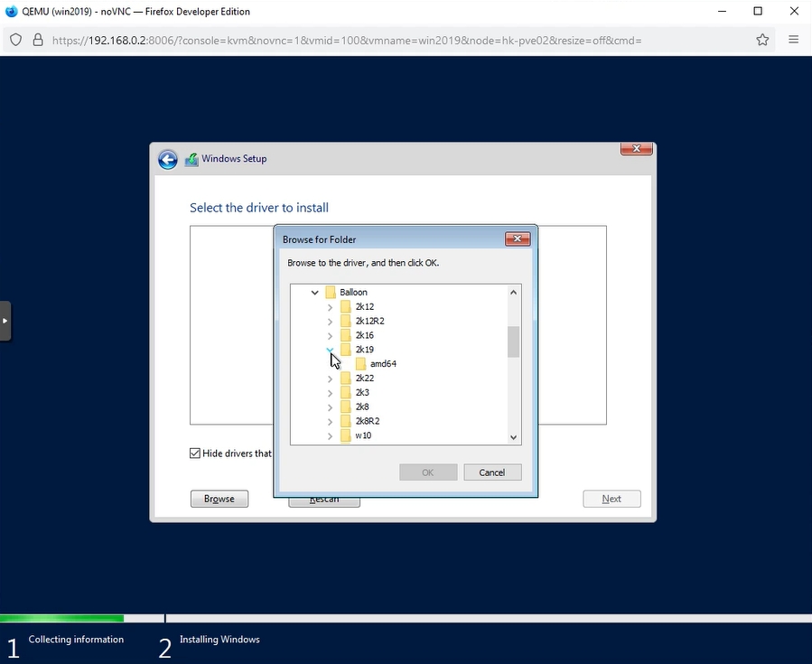Click the folder tree scrollbar thumb
Screen dimensions: 812x664
point(514,341)
